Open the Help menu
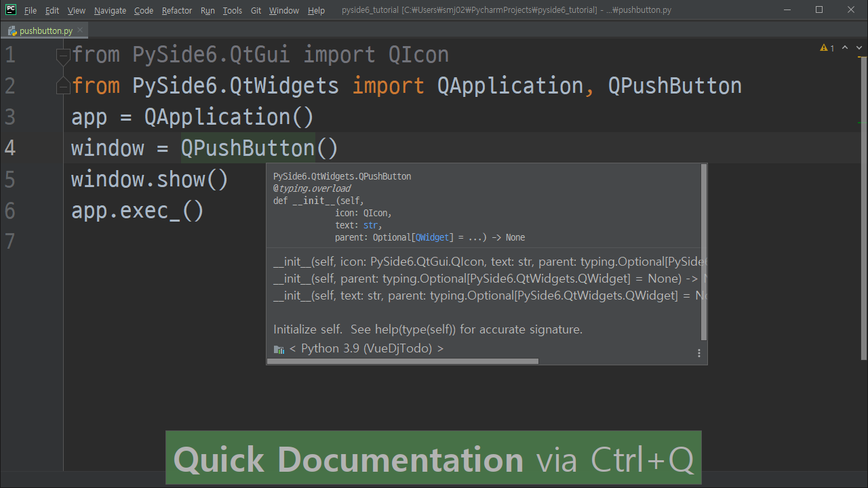Viewport: 868px width, 488px height. (x=316, y=10)
